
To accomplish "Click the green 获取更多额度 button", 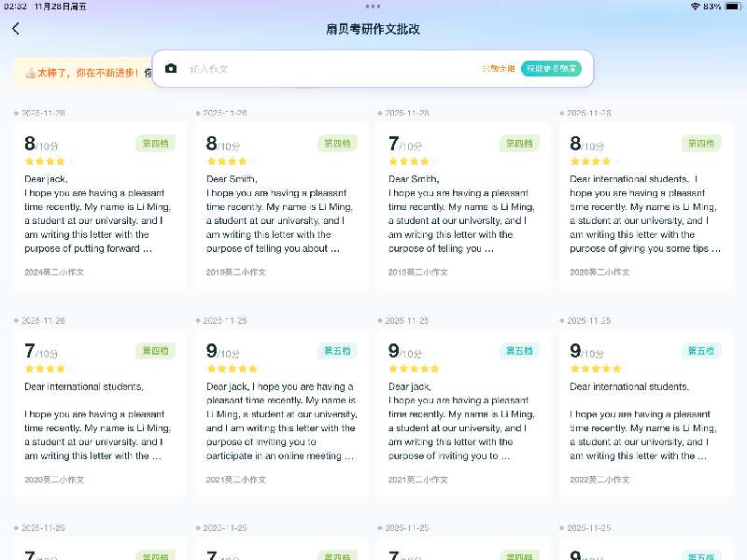I will tap(551, 69).
